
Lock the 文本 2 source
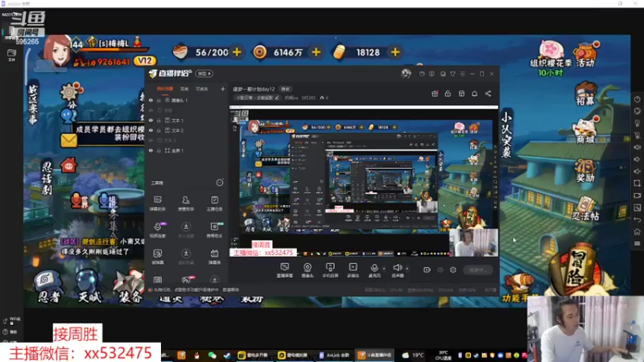(x=159, y=130)
